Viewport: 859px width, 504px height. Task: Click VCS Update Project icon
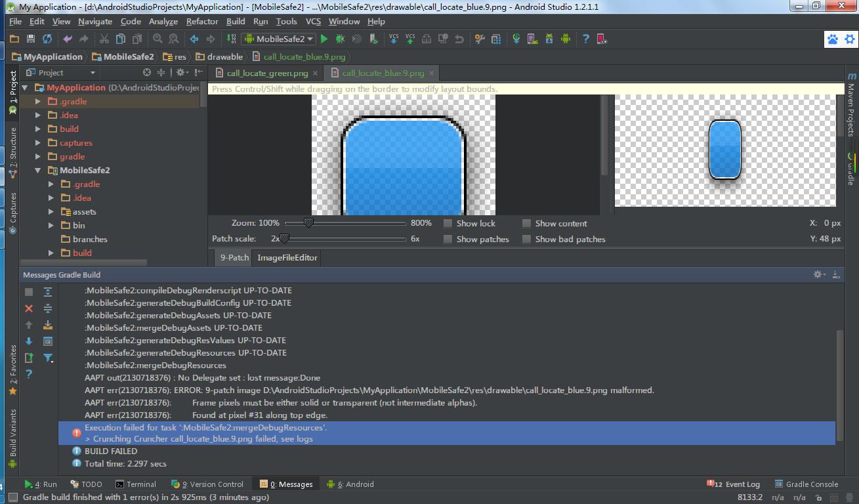(x=394, y=39)
